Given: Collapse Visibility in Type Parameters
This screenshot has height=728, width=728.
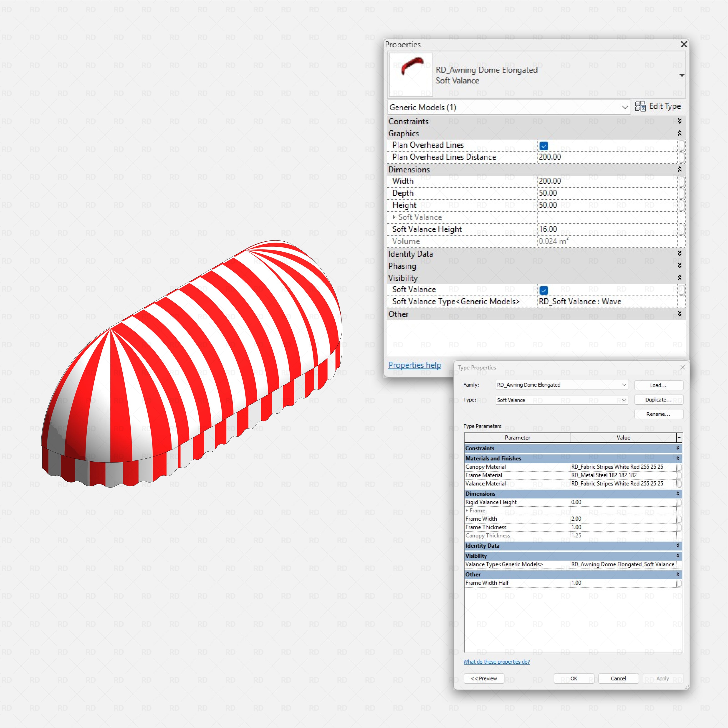Looking at the screenshot, I should (x=677, y=556).
